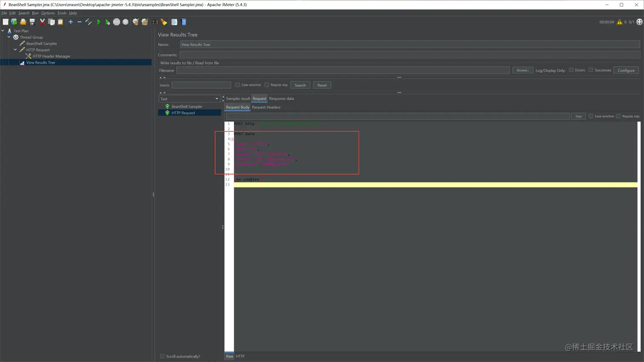
Task: Reset search with the yellow broom icon
Action: pyautogui.click(x=164, y=22)
